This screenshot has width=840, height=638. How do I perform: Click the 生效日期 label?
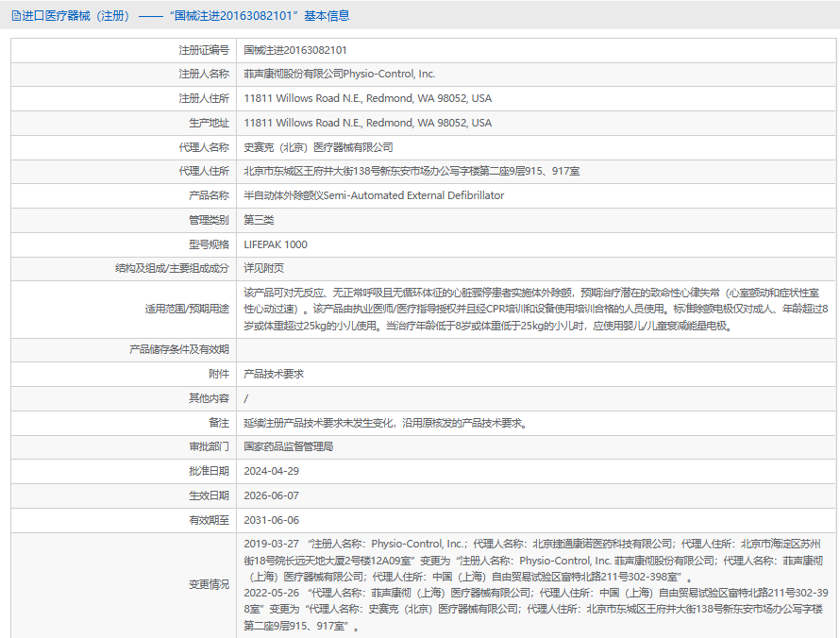[209, 496]
